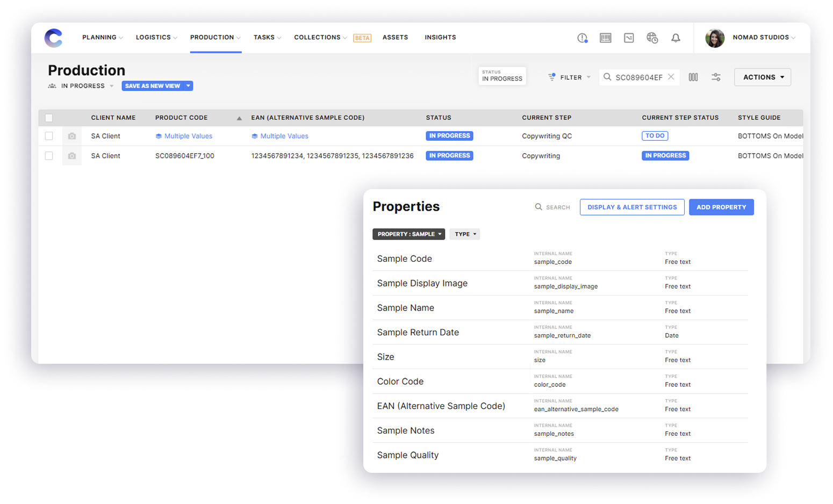Open the In Progress view selector dropdown
The image size is (833, 504).
tap(88, 86)
